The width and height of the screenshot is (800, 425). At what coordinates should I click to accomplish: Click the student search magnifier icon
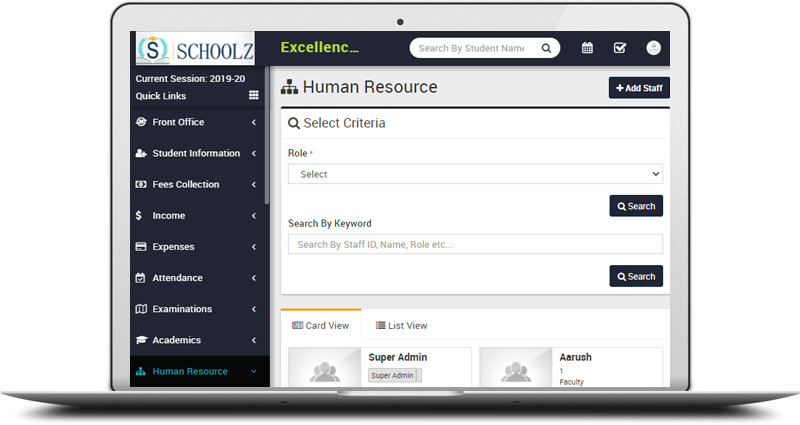546,48
